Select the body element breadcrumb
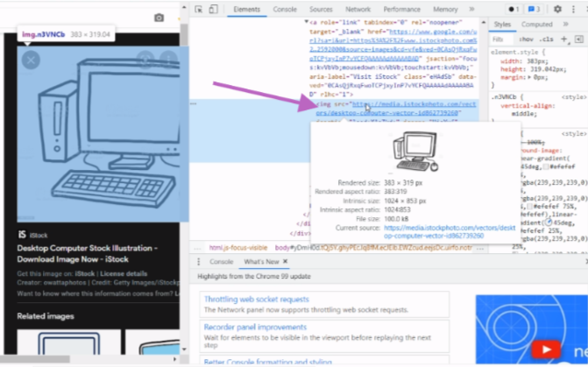Viewport: 588px width, 367px height. pyautogui.click(x=373, y=248)
